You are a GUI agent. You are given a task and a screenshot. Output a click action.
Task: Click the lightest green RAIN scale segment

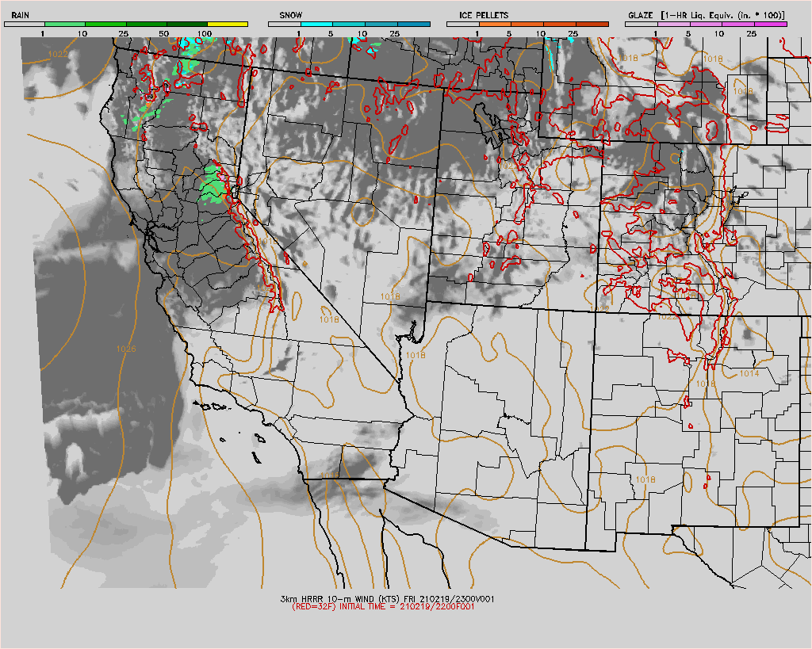[x=65, y=25]
